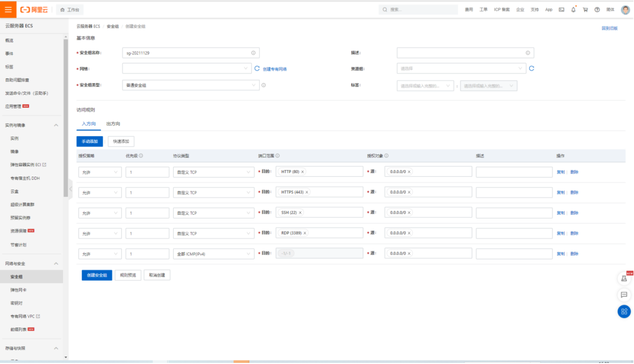
Task: Remove the HTTP (80) port tag
Action: pos(302,172)
